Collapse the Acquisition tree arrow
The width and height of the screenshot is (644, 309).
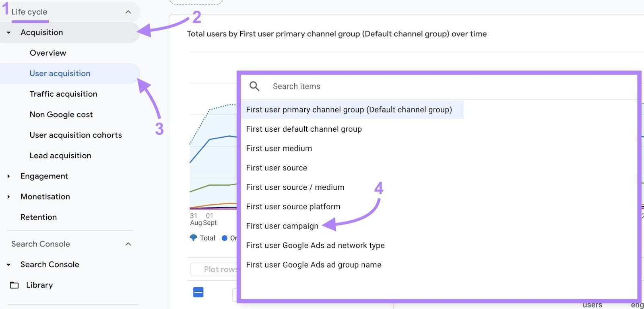(x=9, y=33)
